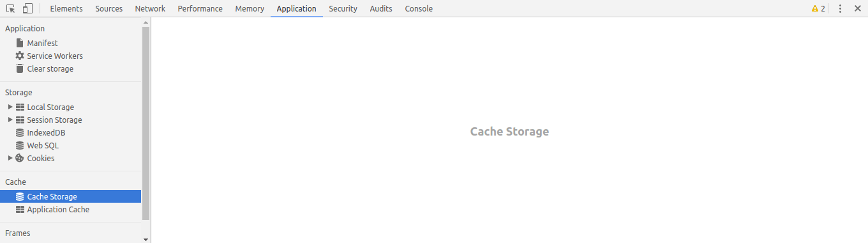This screenshot has height=243, width=868.
Task: Switch to the Console tab
Action: pos(419,8)
